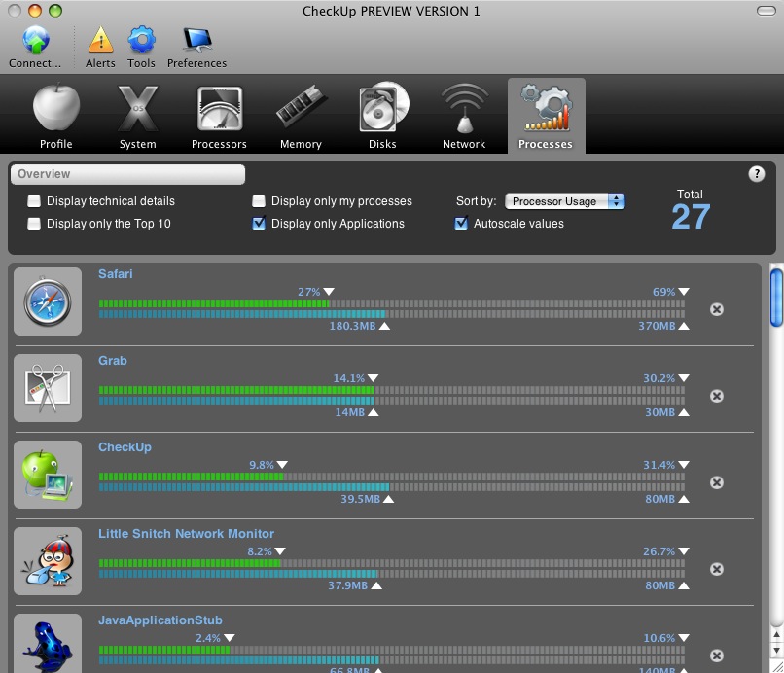The width and height of the screenshot is (784, 673).
Task: Uncheck Autoscale values checkbox
Action: click(x=461, y=223)
